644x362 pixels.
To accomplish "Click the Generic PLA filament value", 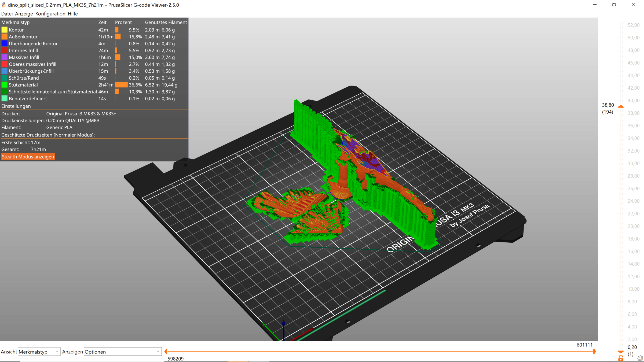I will (x=59, y=127).
